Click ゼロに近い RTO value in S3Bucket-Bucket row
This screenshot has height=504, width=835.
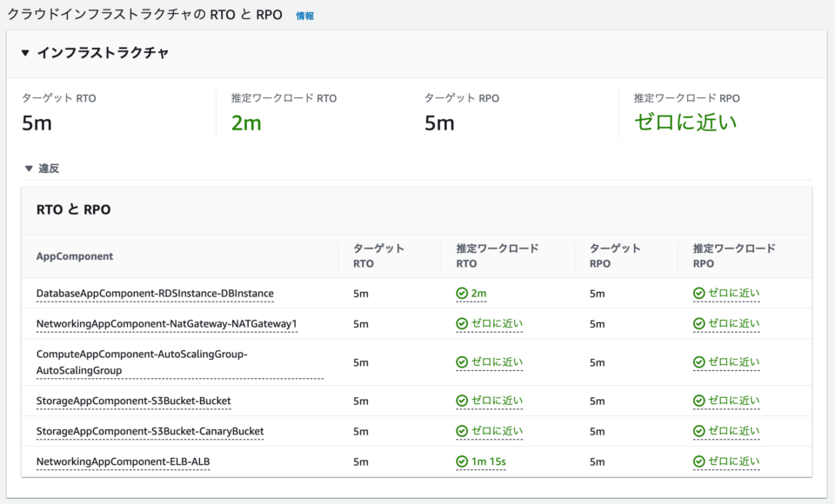tap(497, 401)
